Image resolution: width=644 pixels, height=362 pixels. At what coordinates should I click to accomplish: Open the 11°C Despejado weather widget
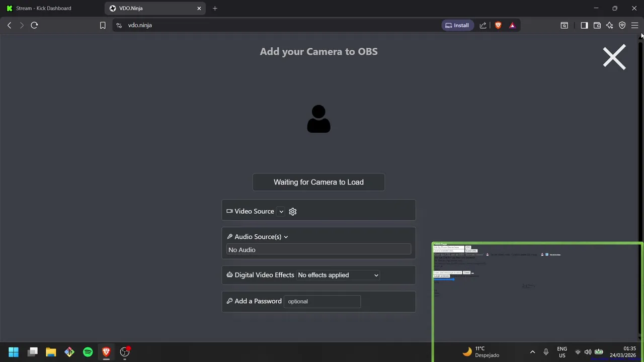point(481,352)
